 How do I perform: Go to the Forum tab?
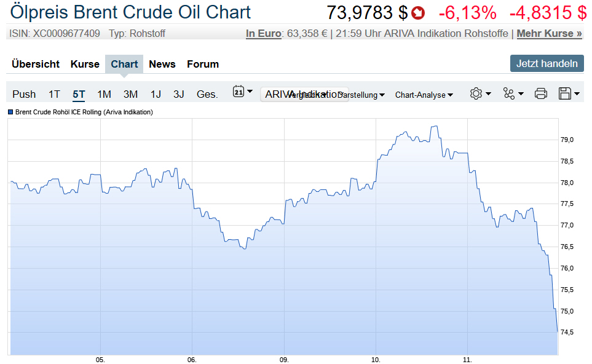click(203, 64)
